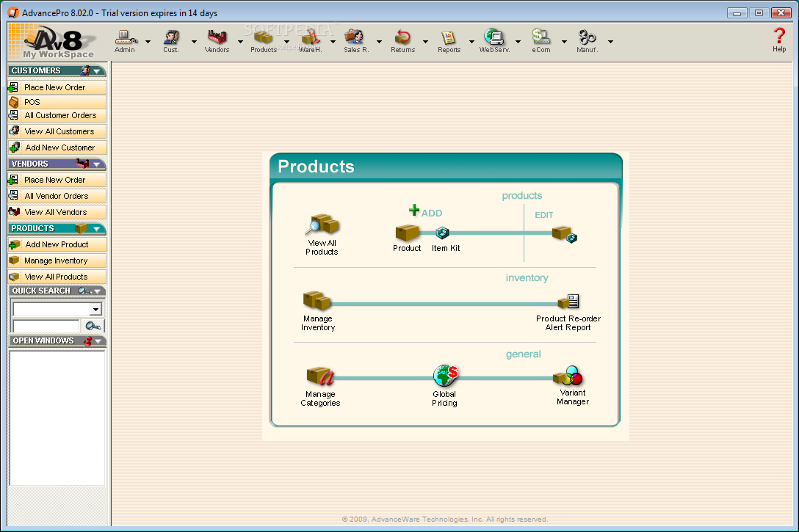Expand the Vendors dropdown arrow
Image resolution: width=799 pixels, height=532 pixels.
tap(241, 42)
